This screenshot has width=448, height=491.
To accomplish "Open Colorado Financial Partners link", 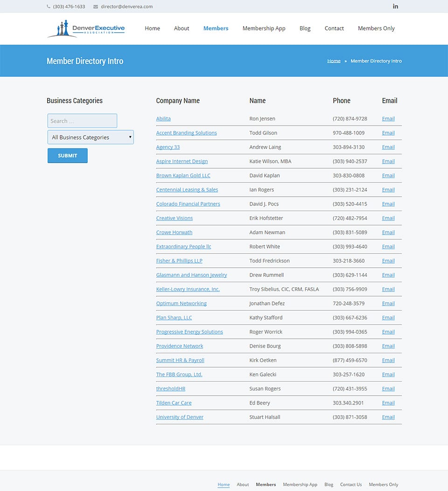I will [x=188, y=204].
